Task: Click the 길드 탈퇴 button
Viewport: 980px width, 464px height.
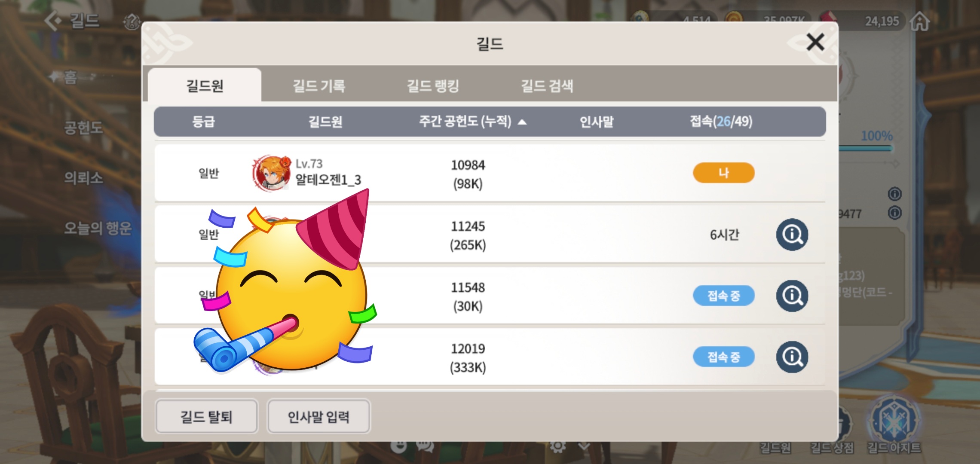Action: [x=206, y=416]
